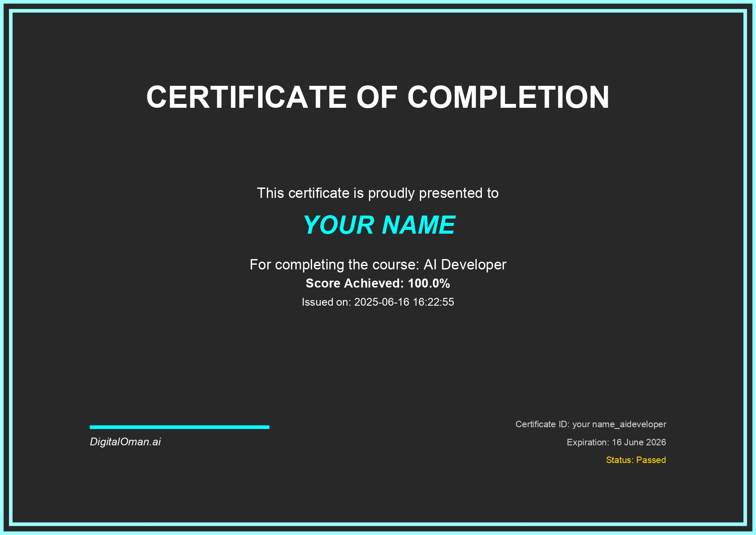
Task: Click 'Certificate ID: your name_aideveloper' text
Action: 591,424
